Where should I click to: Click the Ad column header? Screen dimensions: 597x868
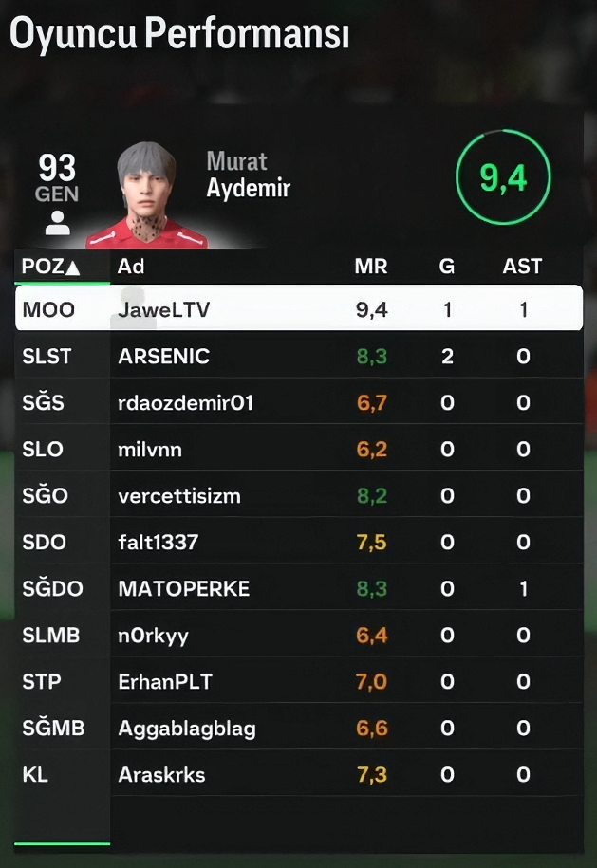tap(131, 267)
